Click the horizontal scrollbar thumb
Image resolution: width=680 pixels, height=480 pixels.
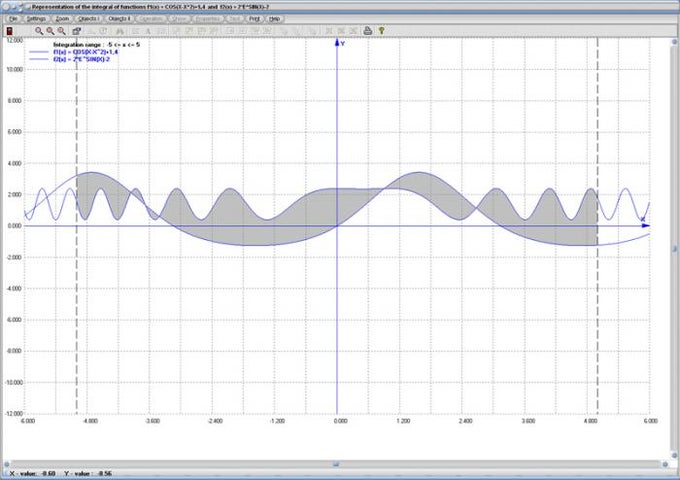point(336,464)
